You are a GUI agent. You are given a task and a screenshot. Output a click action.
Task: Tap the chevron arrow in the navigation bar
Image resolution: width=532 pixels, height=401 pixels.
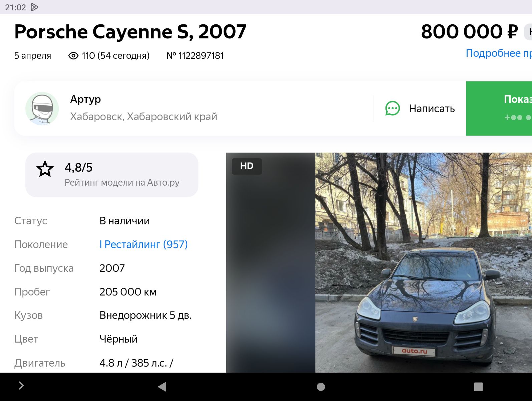click(21, 386)
